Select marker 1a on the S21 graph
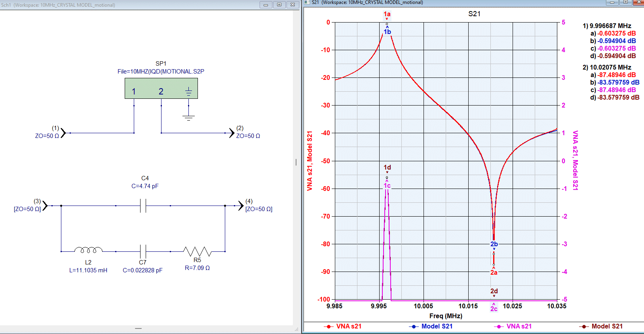 pos(387,14)
